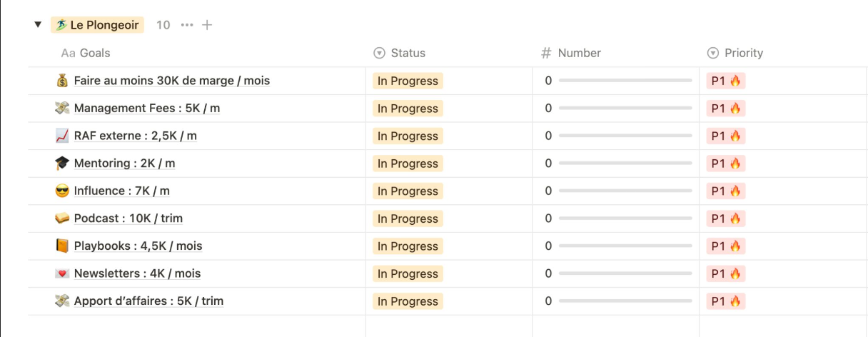Click sunglasses emoji icon beside Influence
The image size is (868, 337).
click(x=62, y=191)
